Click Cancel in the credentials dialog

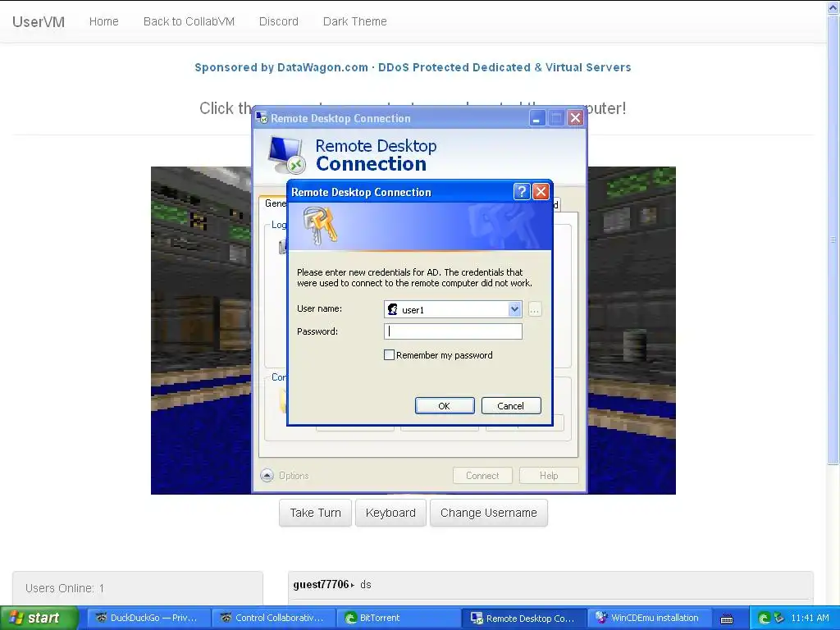click(511, 405)
